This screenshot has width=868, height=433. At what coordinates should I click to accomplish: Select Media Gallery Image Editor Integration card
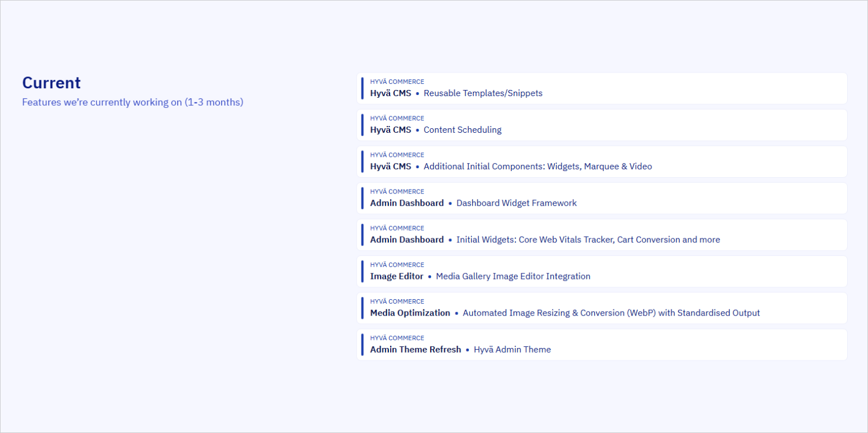pyautogui.click(x=602, y=271)
